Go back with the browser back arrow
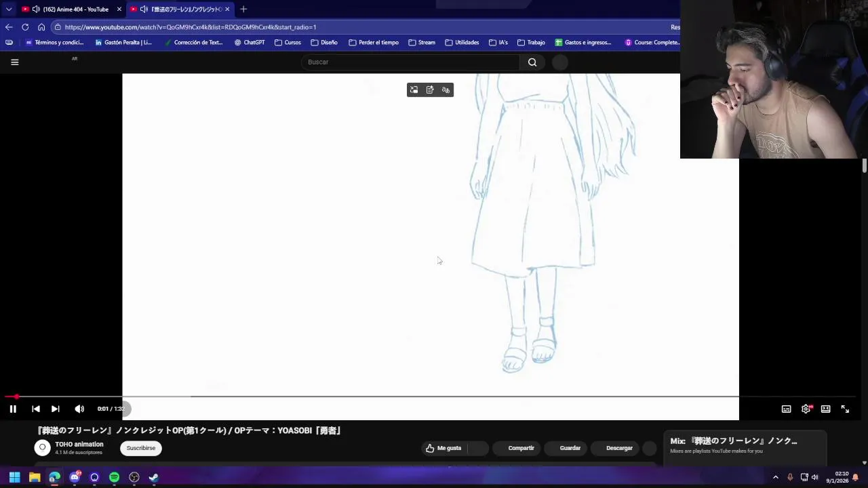This screenshot has height=488, width=868. point(8,27)
